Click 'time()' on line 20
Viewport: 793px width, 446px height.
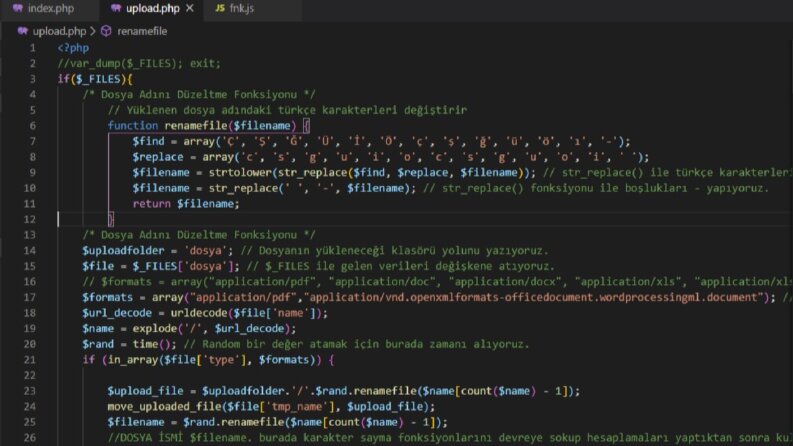click(154, 344)
